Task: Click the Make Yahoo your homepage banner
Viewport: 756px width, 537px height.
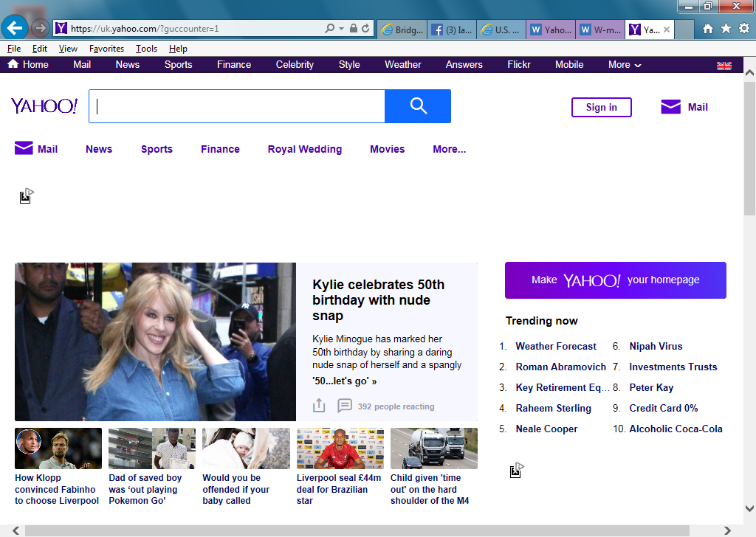Action: coord(615,280)
